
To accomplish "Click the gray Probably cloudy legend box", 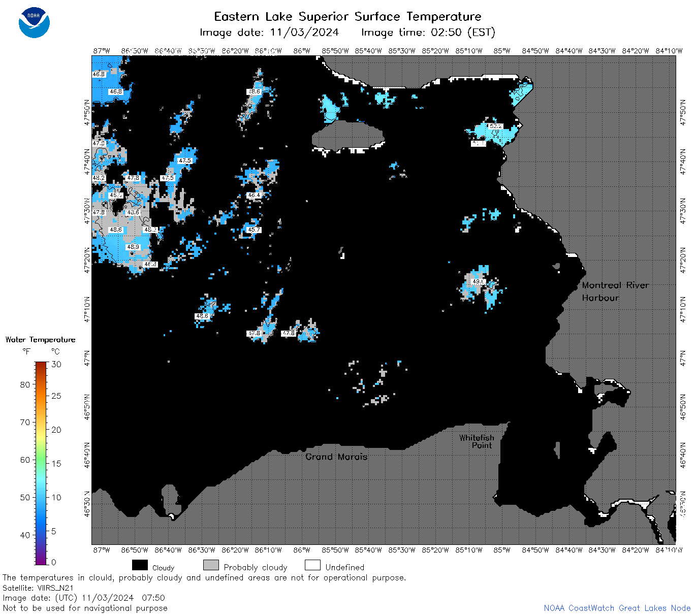I will 211,565.
